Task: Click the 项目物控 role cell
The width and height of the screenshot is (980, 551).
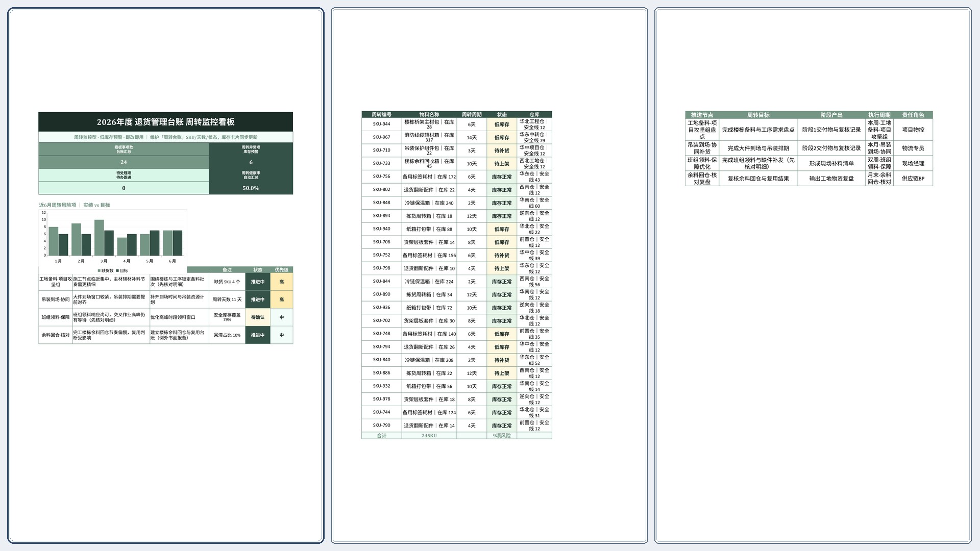Action: click(913, 130)
